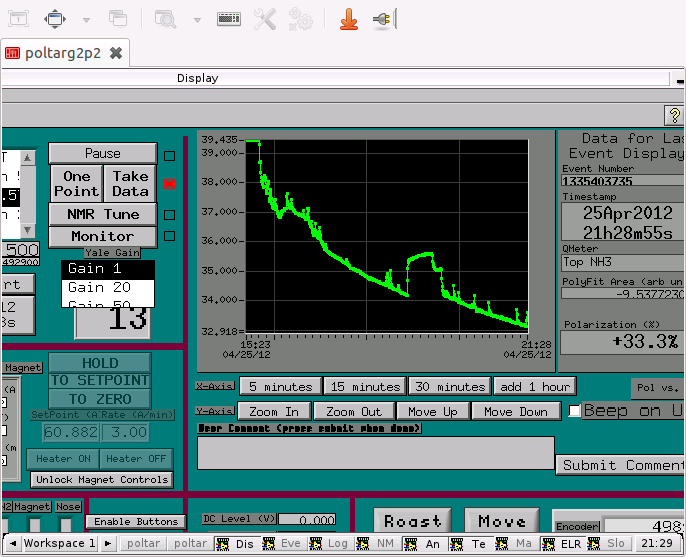Close the poltarg2p2 tab

coord(116,53)
